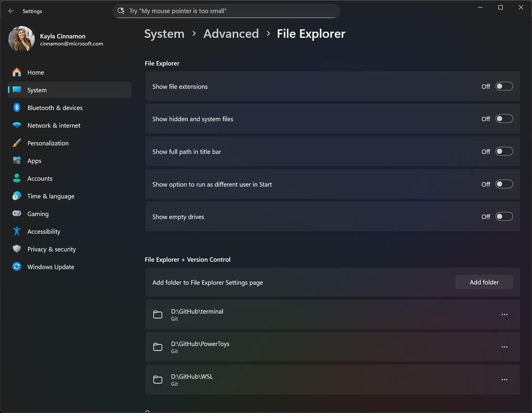Go to Bluetooth & devices

(70, 107)
